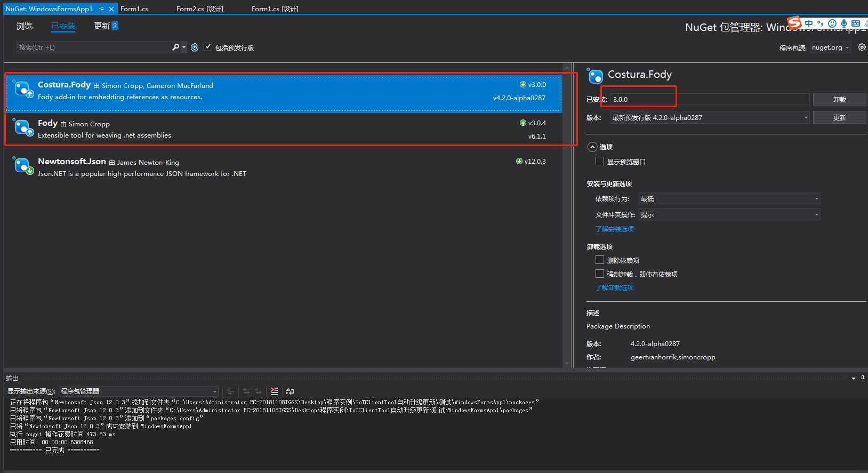This screenshot has height=473, width=868.
Task: Click the Sogou input method logo
Action: click(x=794, y=23)
